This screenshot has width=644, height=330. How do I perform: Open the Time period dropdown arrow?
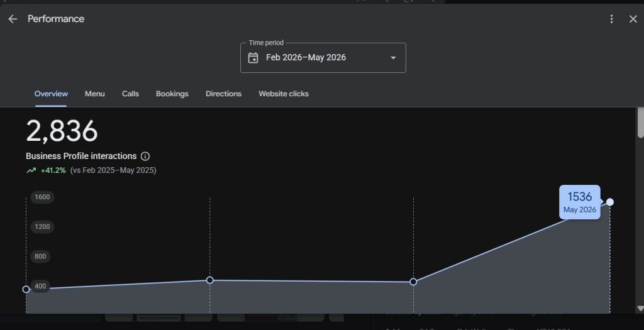[x=393, y=58]
